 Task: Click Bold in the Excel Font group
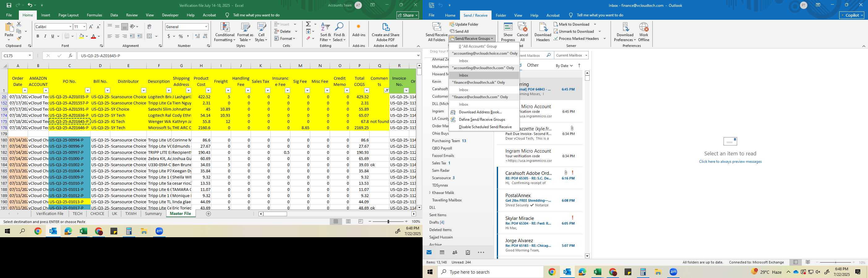(x=38, y=36)
